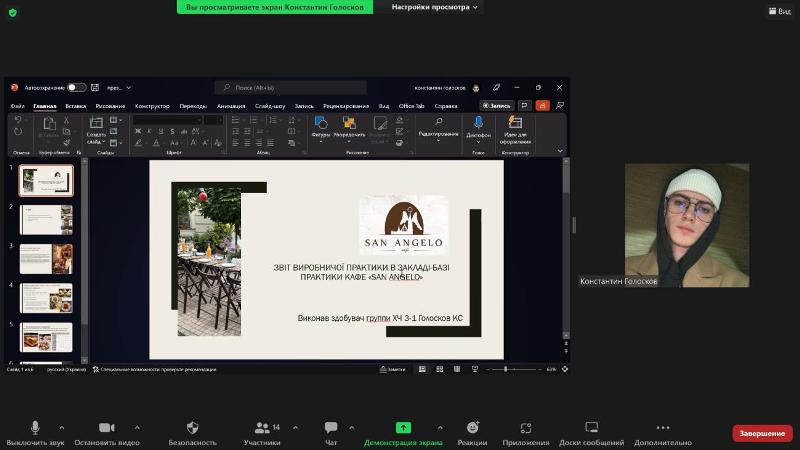
Task: Click the green Демонстрация экрана share icon
Action: coord(403,428)
